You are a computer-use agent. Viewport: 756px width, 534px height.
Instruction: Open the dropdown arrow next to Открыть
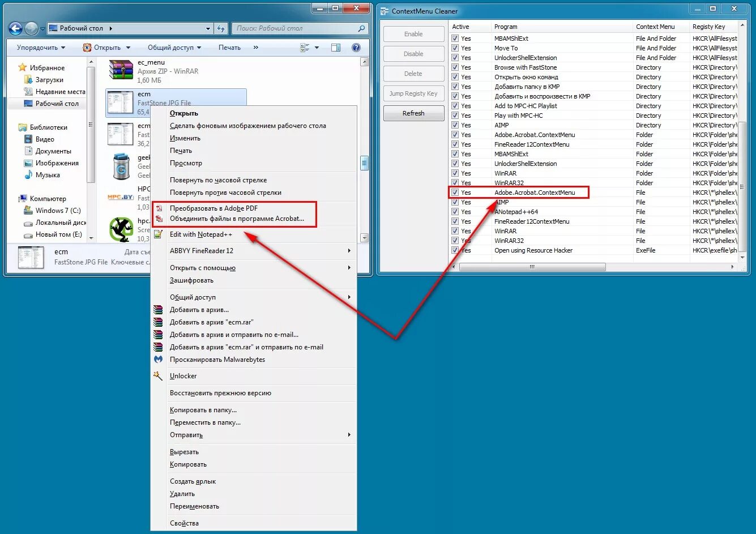(x=129, y=48)
